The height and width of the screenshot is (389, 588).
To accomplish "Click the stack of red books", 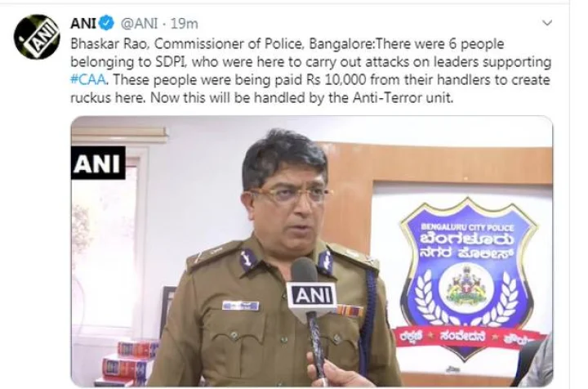I will [127, 363].
